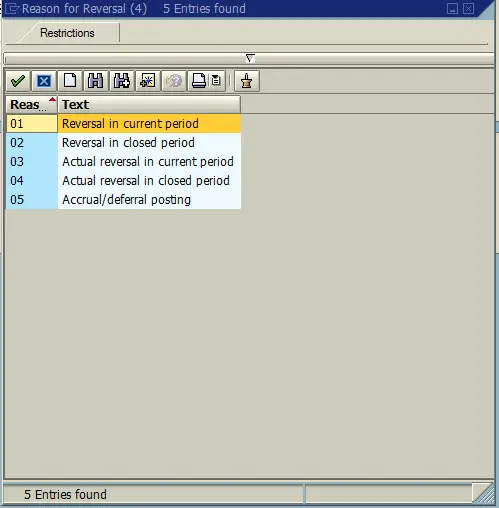Select Reversal in closed period entry

click(123, 143)
